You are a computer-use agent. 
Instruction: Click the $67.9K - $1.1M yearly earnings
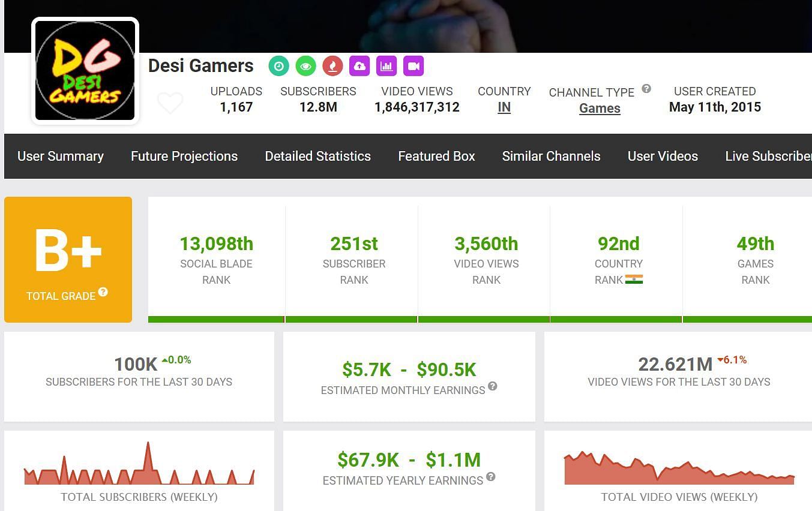[409, 460]
